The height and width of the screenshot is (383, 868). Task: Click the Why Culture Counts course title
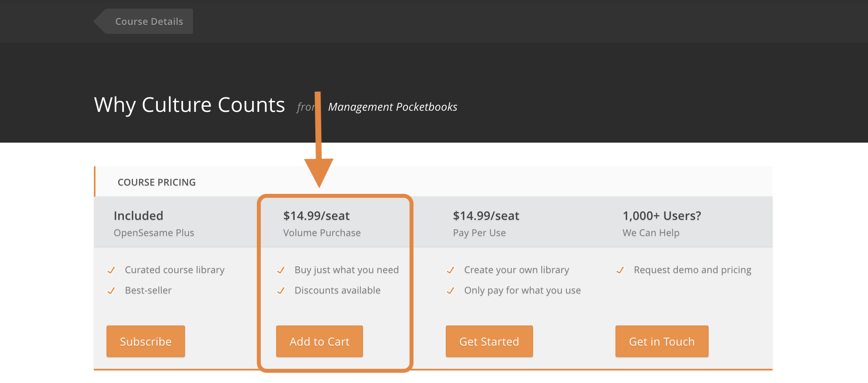tap(189, 105)
